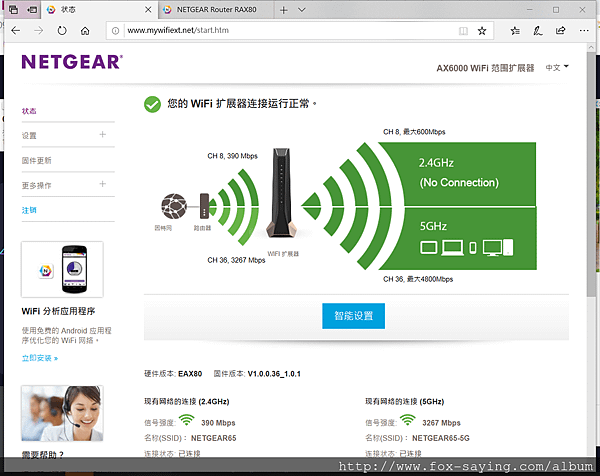The width and height of the screenshot is (600, 476).
Task: Click the NETGEAR65-5G SSID text
Action: tap(440, 438)
